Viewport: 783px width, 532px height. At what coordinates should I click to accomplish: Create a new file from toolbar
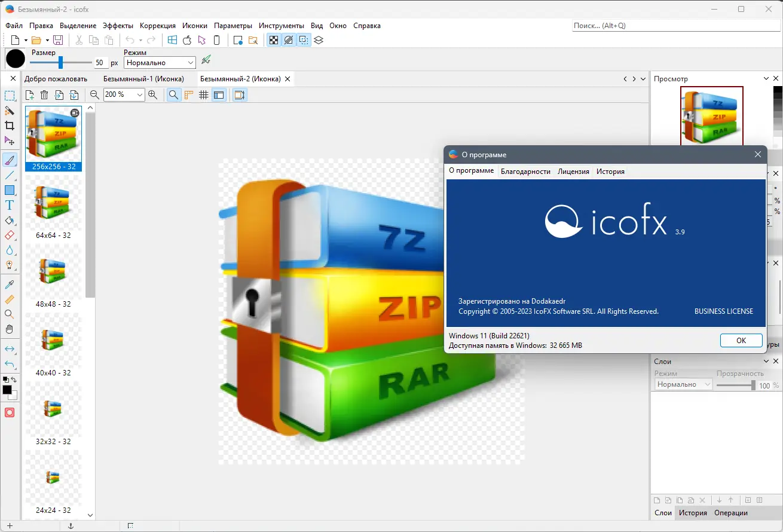[x=16, y=40]
